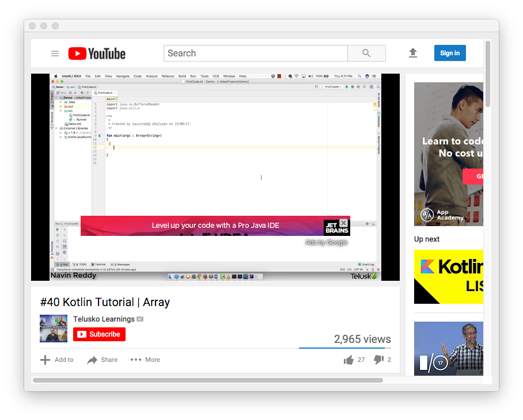Image resolution: width=523 pixels, height=420 pixels.
Task: Expand the More actions menu
Action: pyautogui.click(x=145, y=360)
